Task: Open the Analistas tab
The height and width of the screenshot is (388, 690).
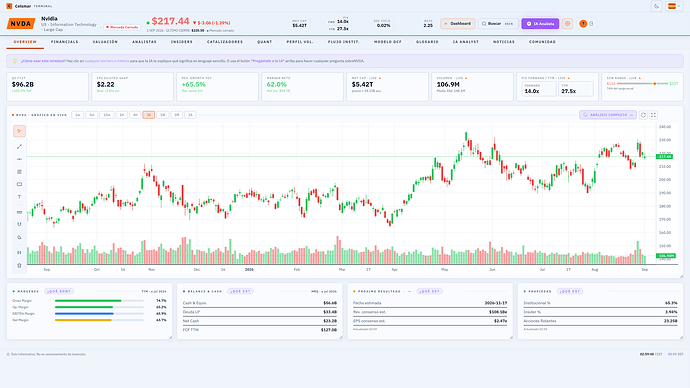Action: click(144, 42)
